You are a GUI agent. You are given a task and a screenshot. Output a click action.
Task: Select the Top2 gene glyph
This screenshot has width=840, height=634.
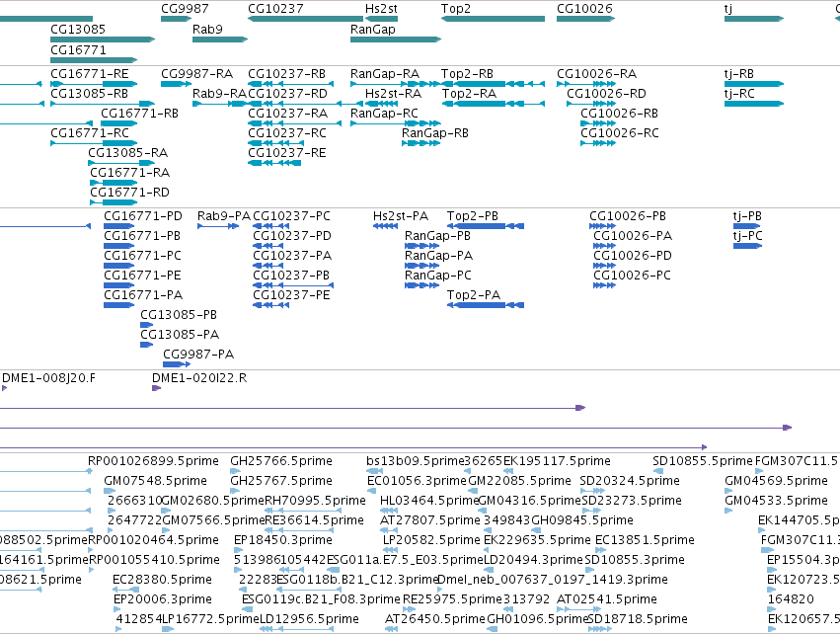(x=493, y=19)
